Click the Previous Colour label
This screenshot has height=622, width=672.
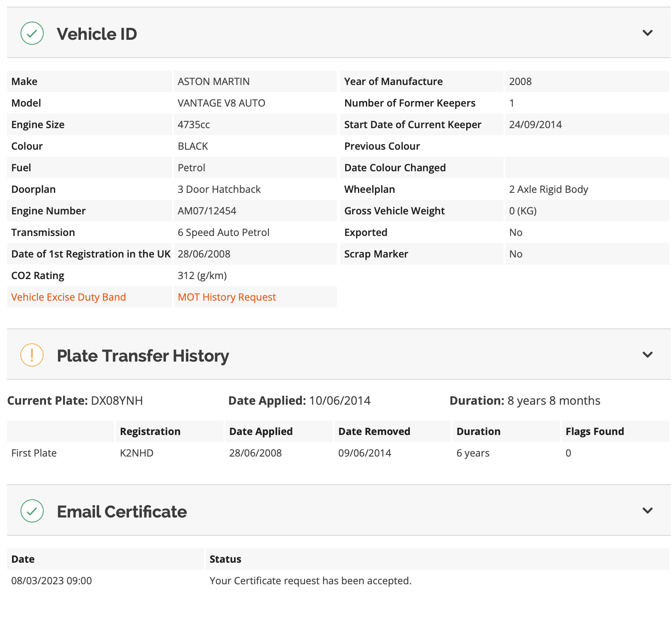coord(382,146)
